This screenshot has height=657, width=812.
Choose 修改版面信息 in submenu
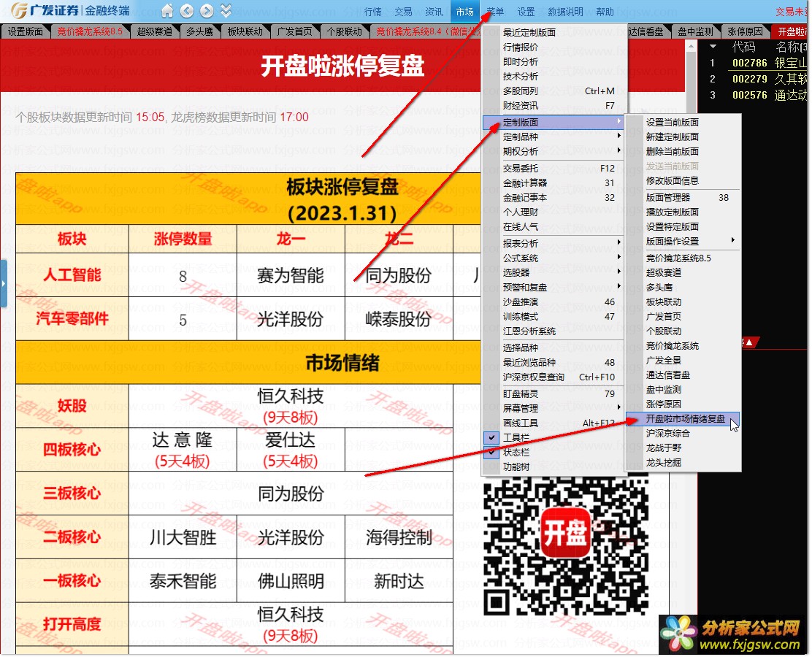coord(683,181)
